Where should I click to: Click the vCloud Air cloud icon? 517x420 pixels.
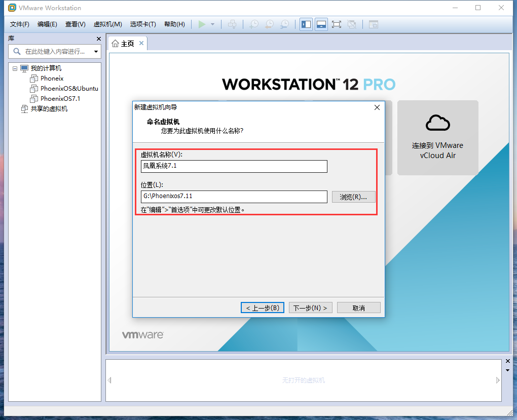[437, 123]
